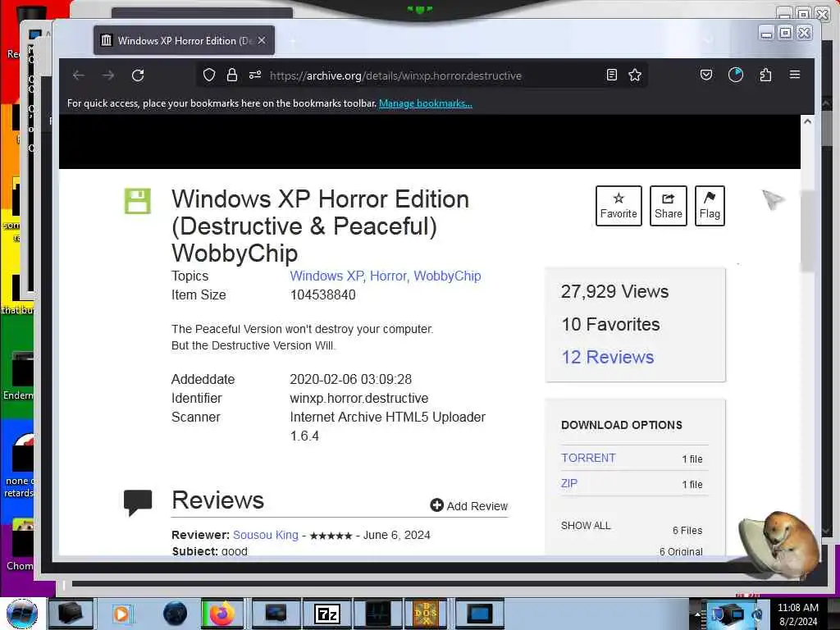Image resolution: width=840 pixels, height=630 pixels.
Task: Open the Pocket save icon
Action: tap(706, 75)
